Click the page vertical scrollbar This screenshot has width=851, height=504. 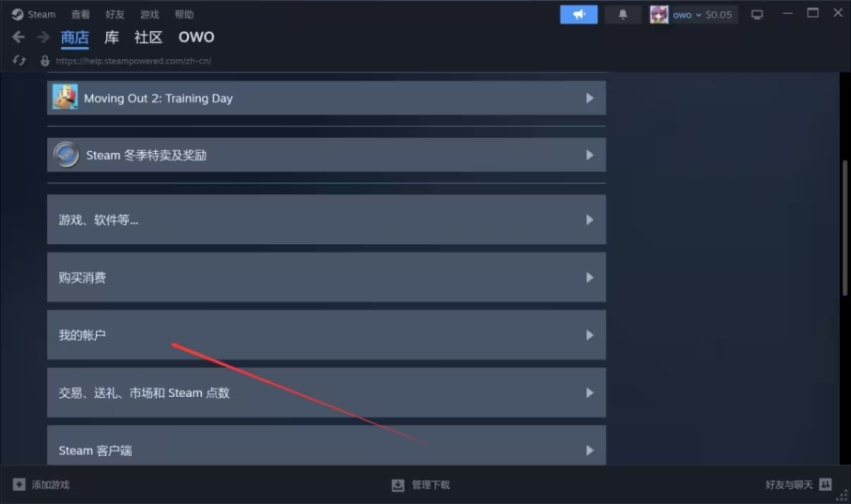(x=844, y=228)
